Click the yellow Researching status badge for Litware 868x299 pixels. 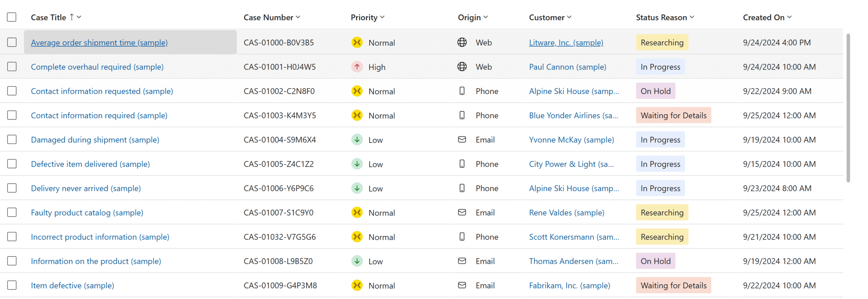coord(662,43)
